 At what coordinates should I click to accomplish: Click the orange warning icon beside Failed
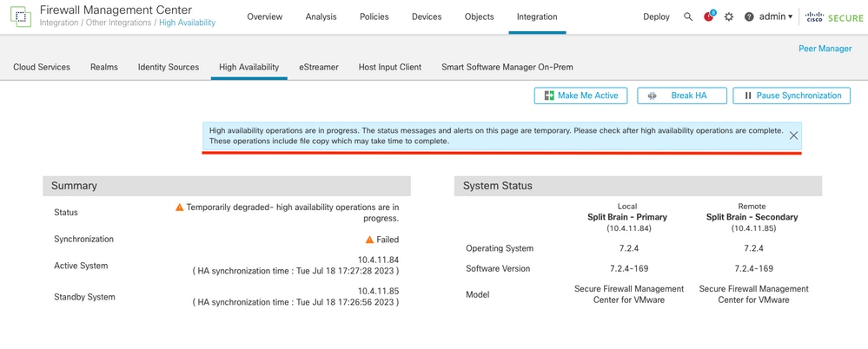369,240
